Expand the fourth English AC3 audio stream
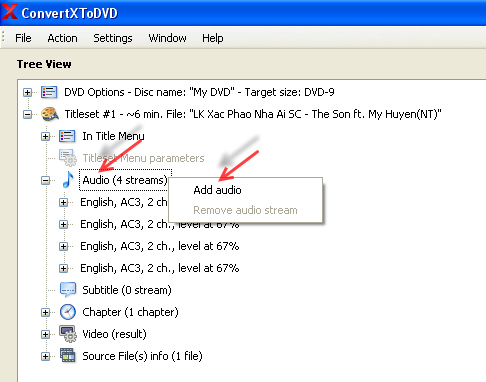This screenshot has height=382, width=486. pyautogui.click(x=63, y=268)
